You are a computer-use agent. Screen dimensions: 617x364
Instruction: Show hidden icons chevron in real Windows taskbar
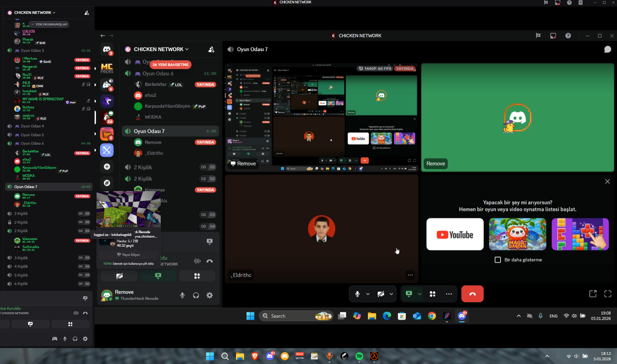click(547, 356)
